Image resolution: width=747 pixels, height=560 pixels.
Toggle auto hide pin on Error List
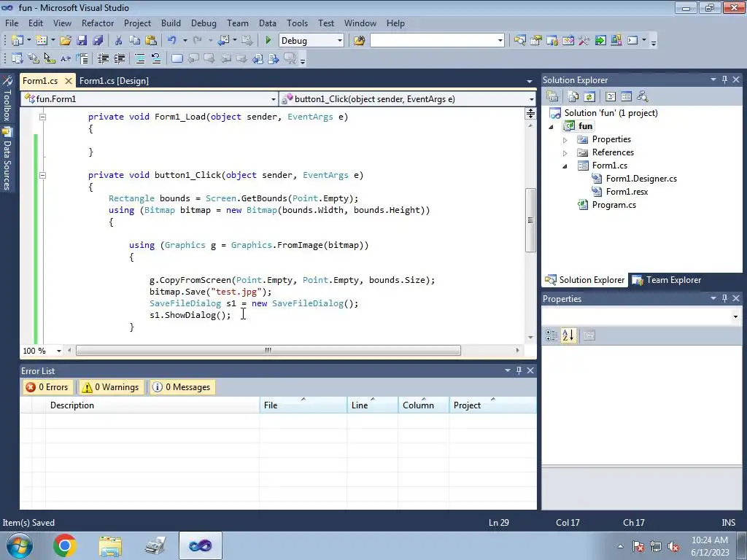click(519, 370)
